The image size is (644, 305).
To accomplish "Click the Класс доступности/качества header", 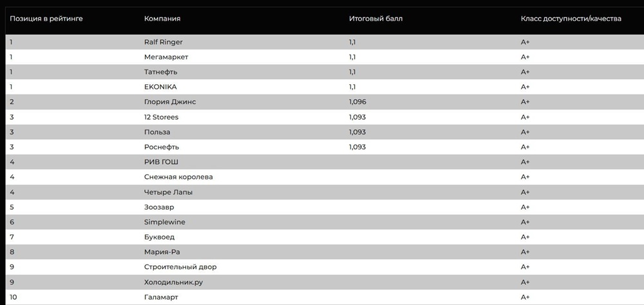I will point(571,19).
